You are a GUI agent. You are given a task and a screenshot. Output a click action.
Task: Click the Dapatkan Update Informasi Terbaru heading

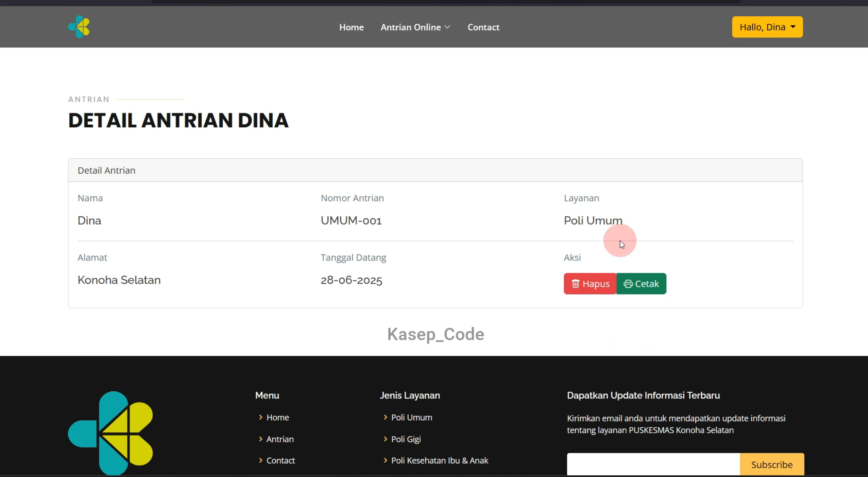643,395
